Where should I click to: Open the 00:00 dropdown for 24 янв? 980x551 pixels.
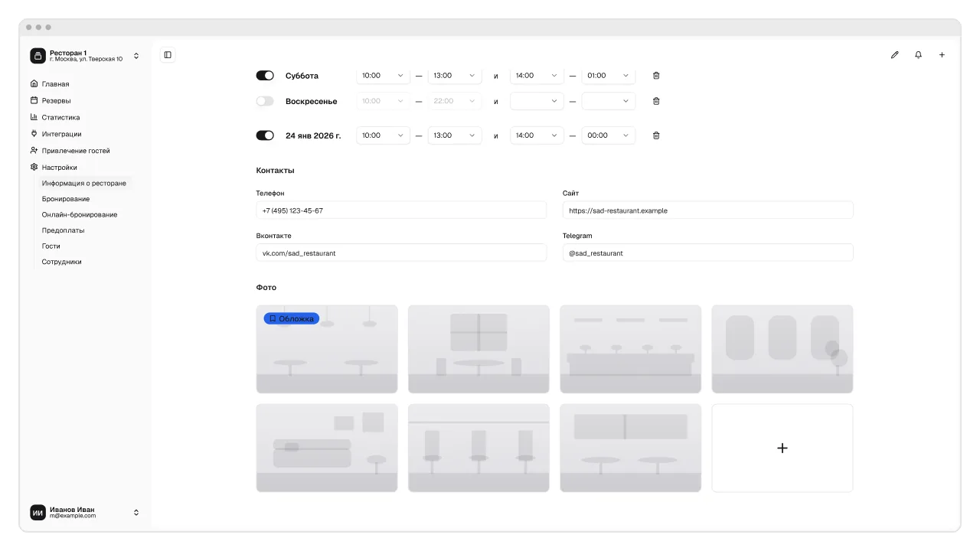coord(609,135)
